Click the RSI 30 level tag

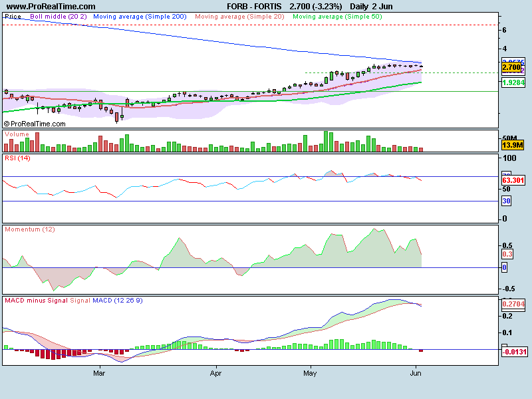point(506,201)
